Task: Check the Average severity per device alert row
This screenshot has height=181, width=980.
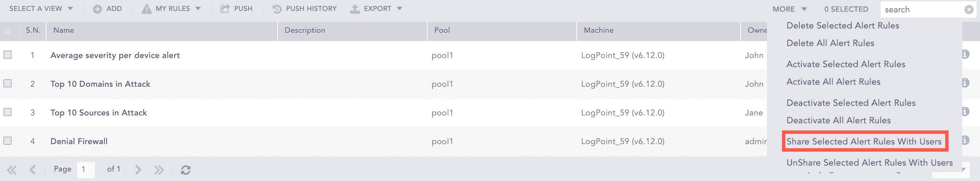Action: point(8,55)
